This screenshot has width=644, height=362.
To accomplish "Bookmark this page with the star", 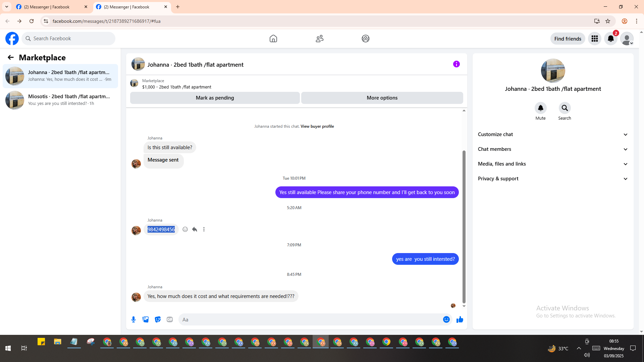I will click(x=608, y=21).
